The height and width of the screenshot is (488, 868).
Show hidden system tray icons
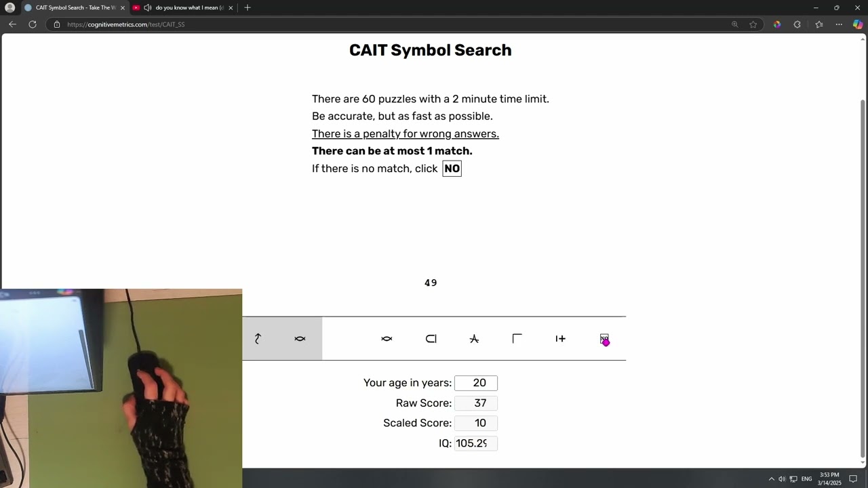(x=771, y=479)
